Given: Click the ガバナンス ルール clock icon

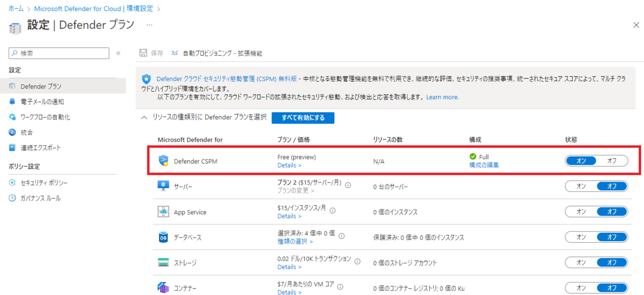Looking at the screenshot, I should point(12,198).
